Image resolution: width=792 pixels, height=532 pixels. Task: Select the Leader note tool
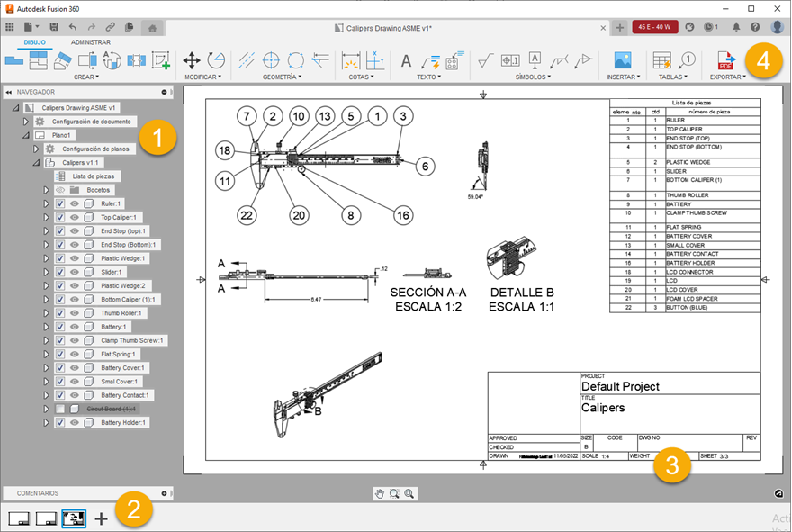[430, 61]
